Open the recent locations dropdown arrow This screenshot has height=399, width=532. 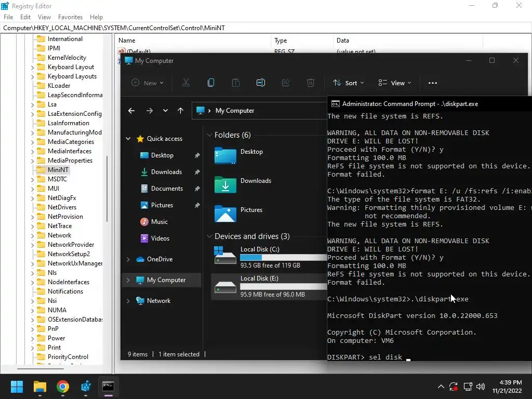165,111
